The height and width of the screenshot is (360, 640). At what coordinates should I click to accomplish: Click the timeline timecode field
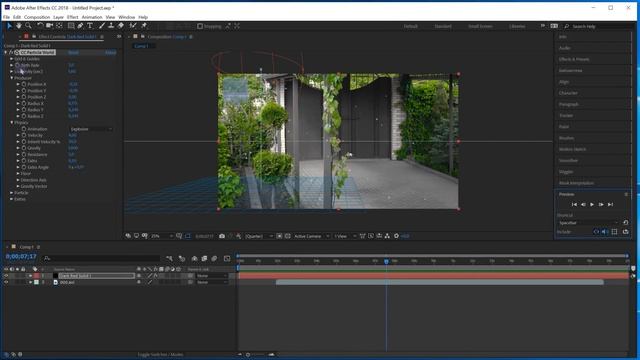point(21,257)
